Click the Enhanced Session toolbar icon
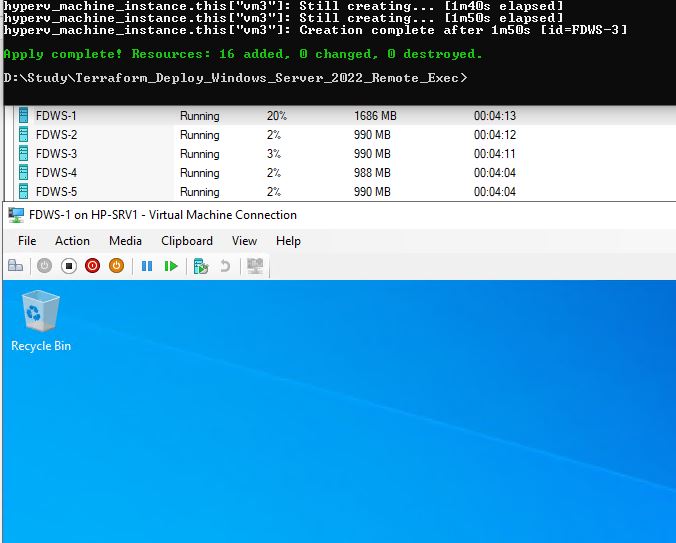This screenshot has width=676, height=543. tap(255, 266)
